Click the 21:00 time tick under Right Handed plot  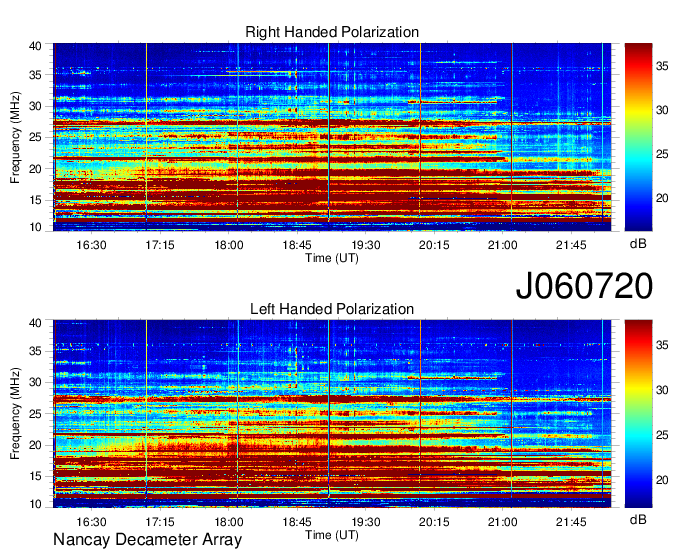pyautogui.click(x=503, y=245)
